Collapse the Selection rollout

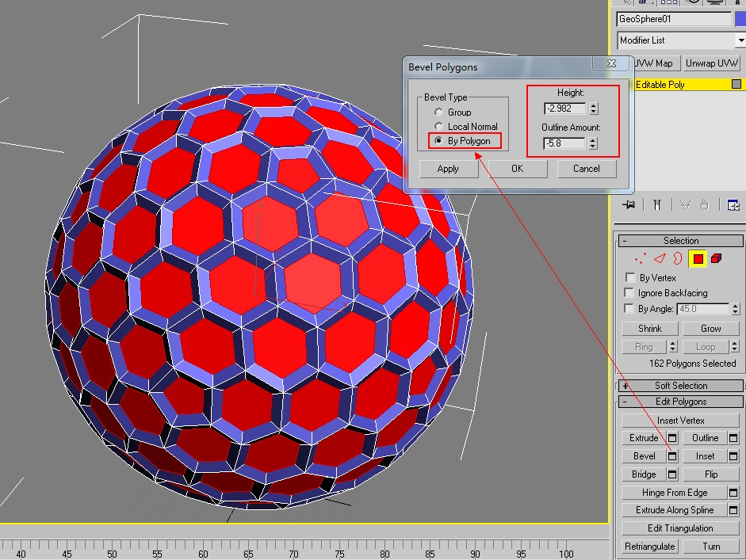680,241
